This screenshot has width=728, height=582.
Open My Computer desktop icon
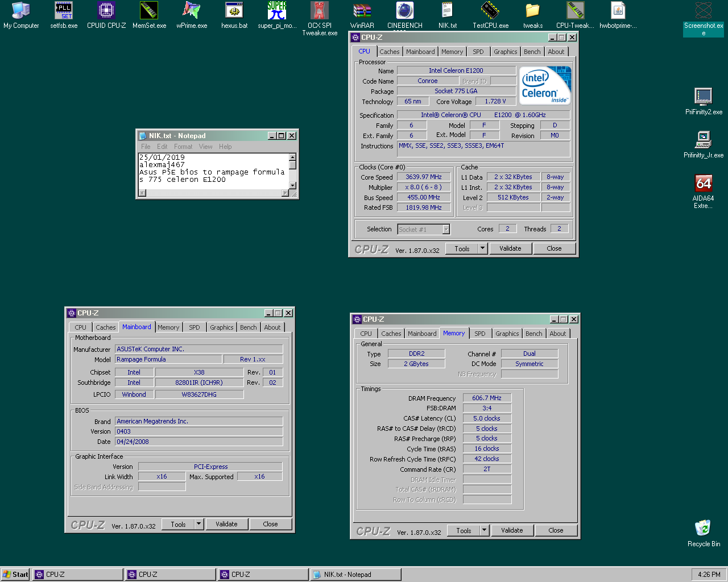(x=21, y=15)
